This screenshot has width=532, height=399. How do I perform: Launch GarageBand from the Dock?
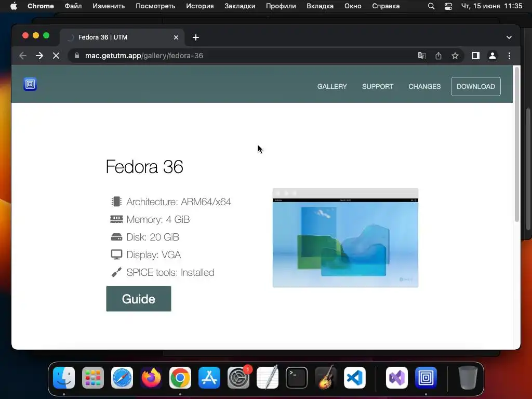point(326,378)
